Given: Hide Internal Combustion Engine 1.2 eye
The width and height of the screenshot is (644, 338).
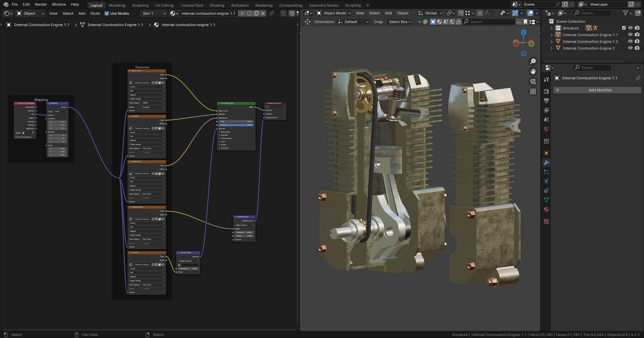Looking at the screenshot, I should pyautogui.click(x=630, y=42).
